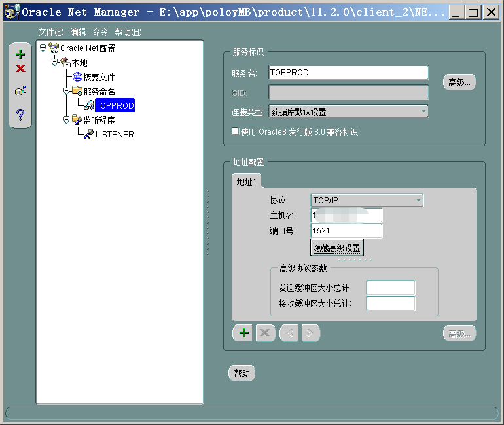
Task: Open the 编辑 menu
Action: coord(78,32)
